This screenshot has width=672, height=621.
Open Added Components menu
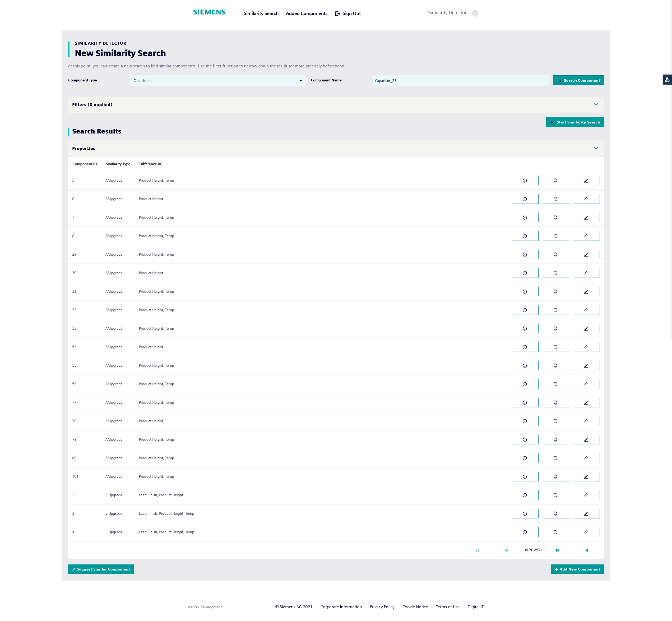click(307, 13)
